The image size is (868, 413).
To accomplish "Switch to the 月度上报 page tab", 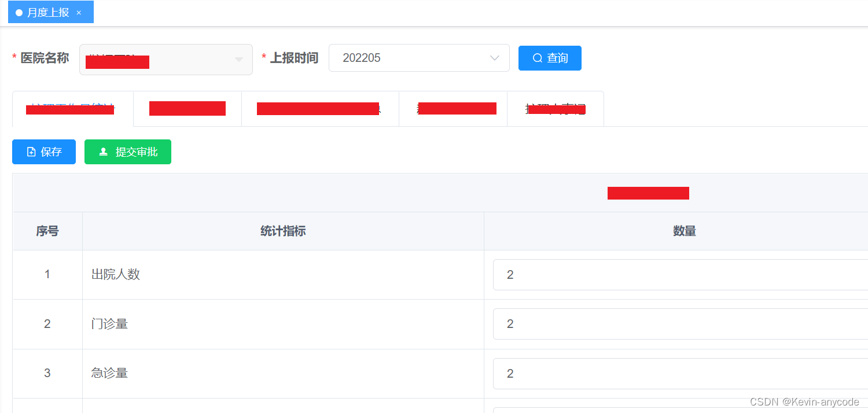I will click(51, 12).
